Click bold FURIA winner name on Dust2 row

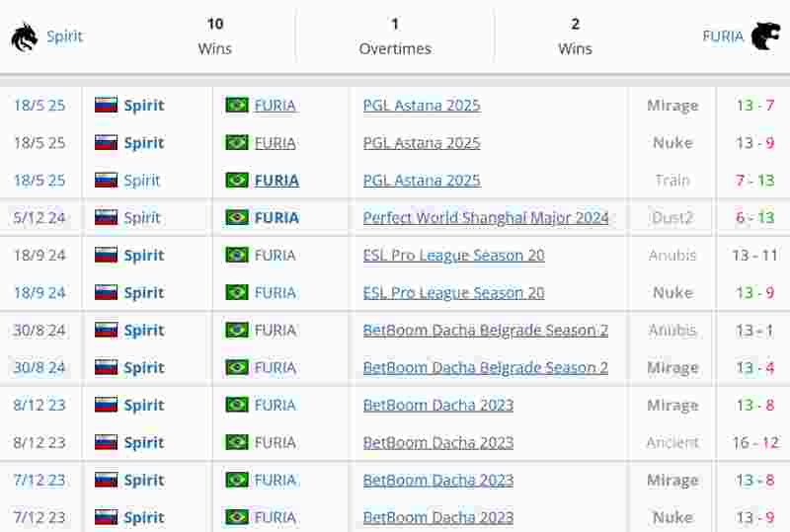coord(276,217)
